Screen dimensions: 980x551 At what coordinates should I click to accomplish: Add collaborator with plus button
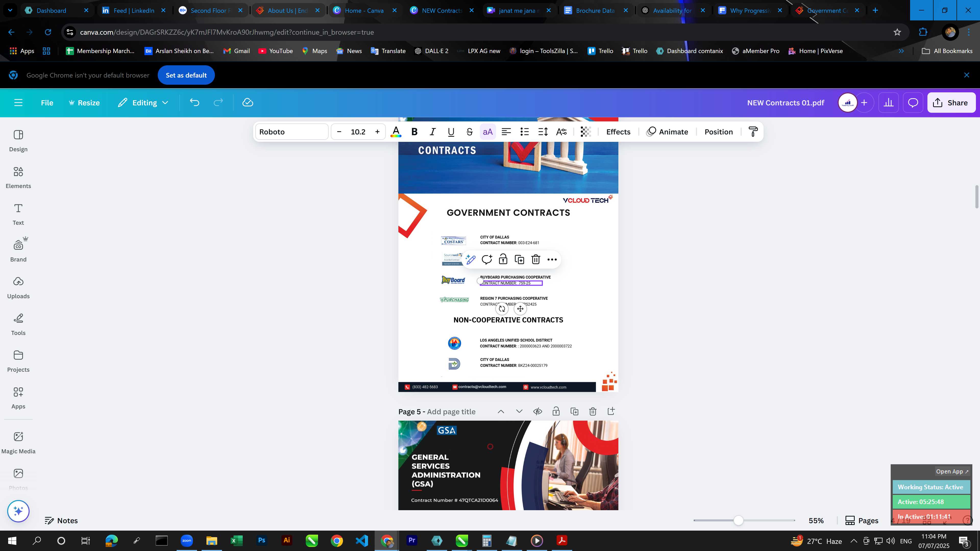tap(864, 103)
